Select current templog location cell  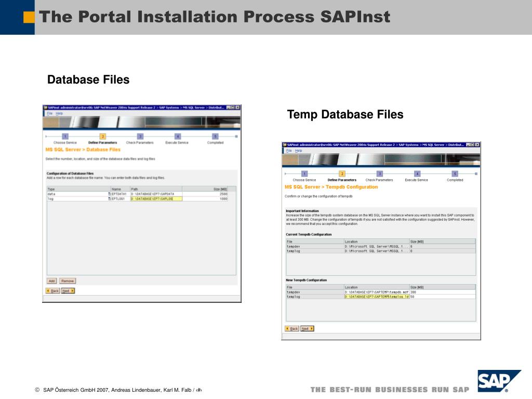pos(377,251)
